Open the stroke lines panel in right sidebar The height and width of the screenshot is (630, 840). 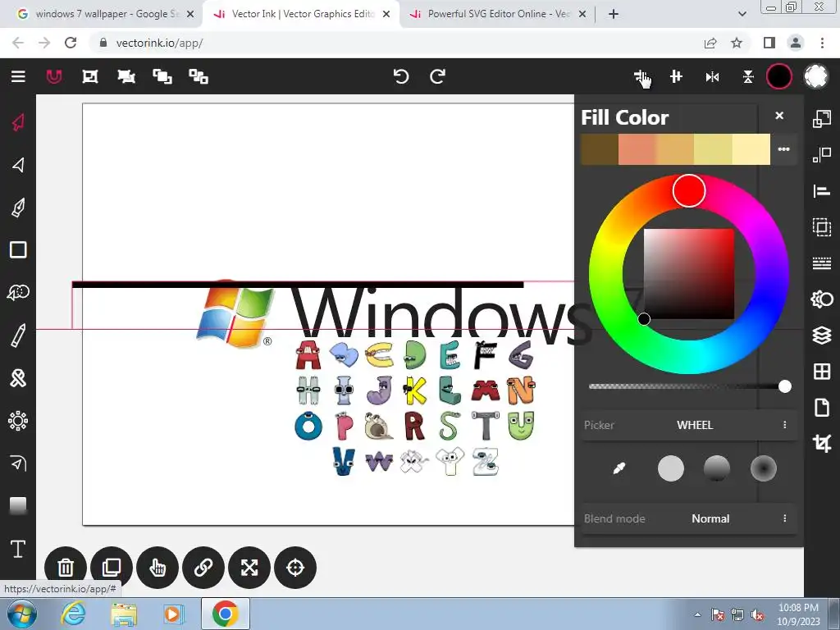point(822,263)
